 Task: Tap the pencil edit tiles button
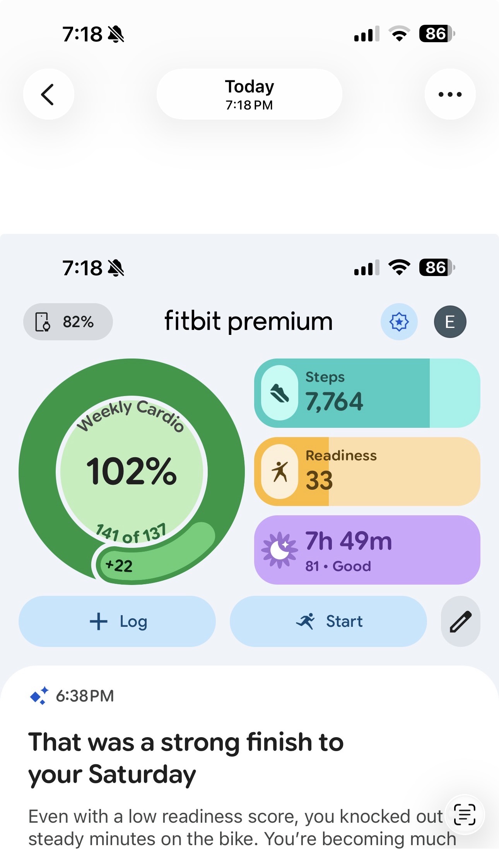click(460, 621)
